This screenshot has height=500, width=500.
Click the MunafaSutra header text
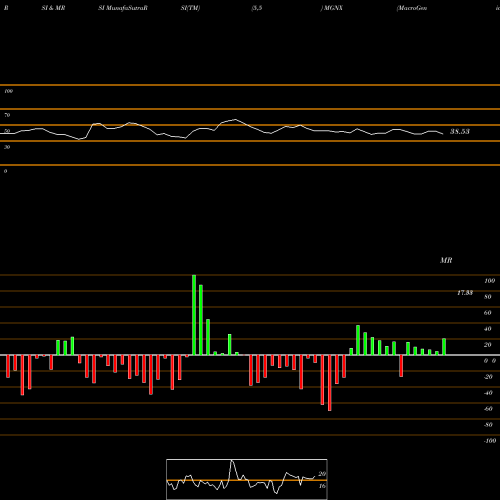pos(127,8)
